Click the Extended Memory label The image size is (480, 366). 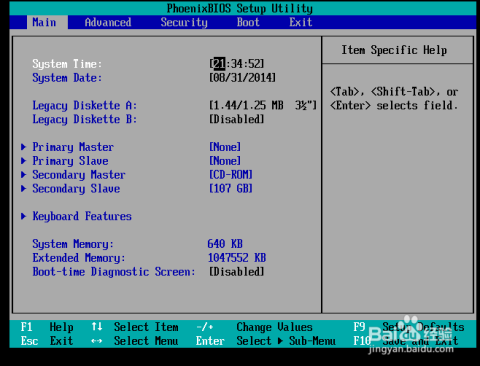coord(79,258)
